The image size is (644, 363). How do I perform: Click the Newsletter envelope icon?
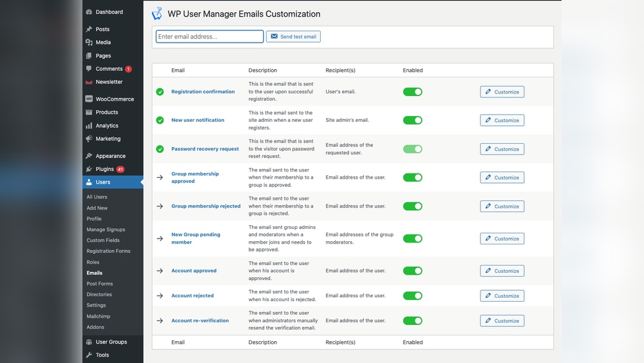tap(89, 82)
